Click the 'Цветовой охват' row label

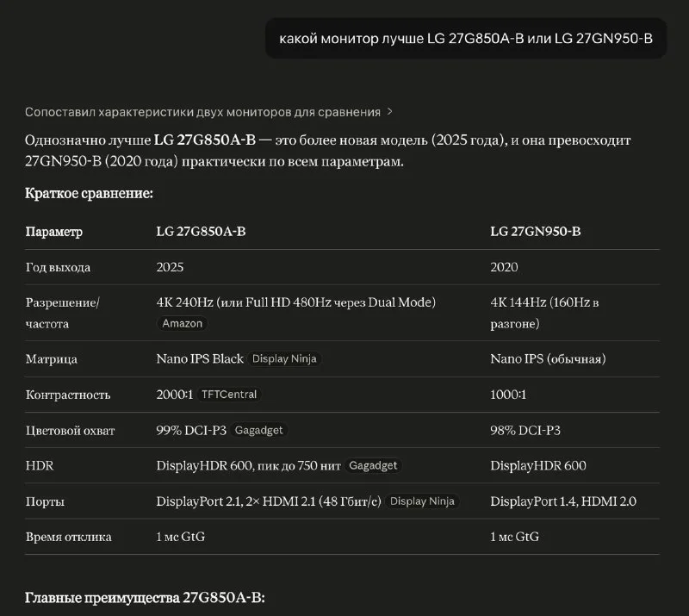(71, 431)
